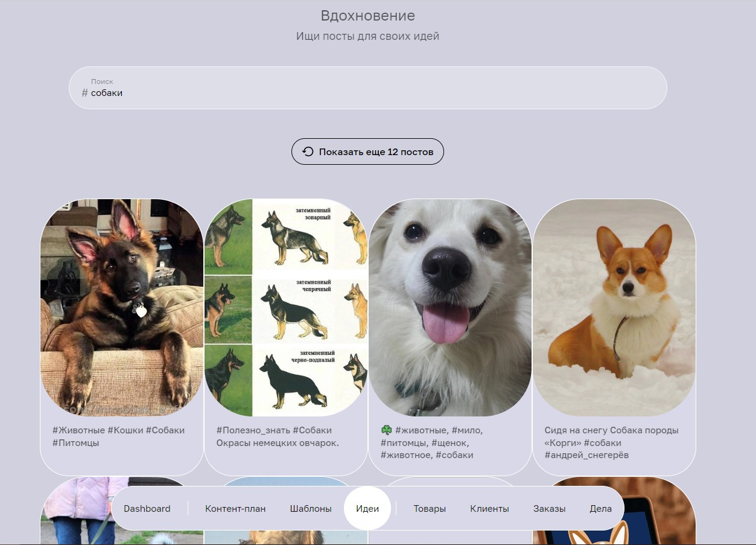Click caption Сидя на снегу Собака породы «Корги»

[611, 436]
